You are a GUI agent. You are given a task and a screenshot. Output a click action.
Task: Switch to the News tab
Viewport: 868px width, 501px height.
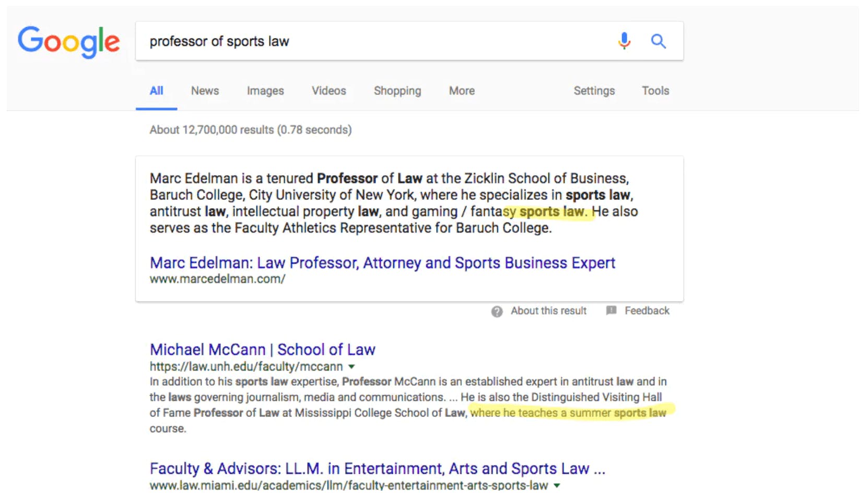click(204, 91)
